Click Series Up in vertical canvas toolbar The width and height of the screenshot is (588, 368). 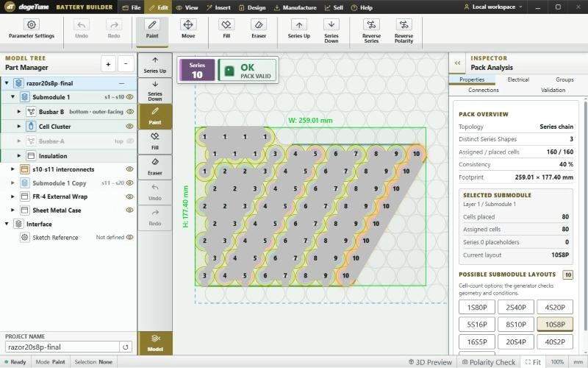(155, 65)
